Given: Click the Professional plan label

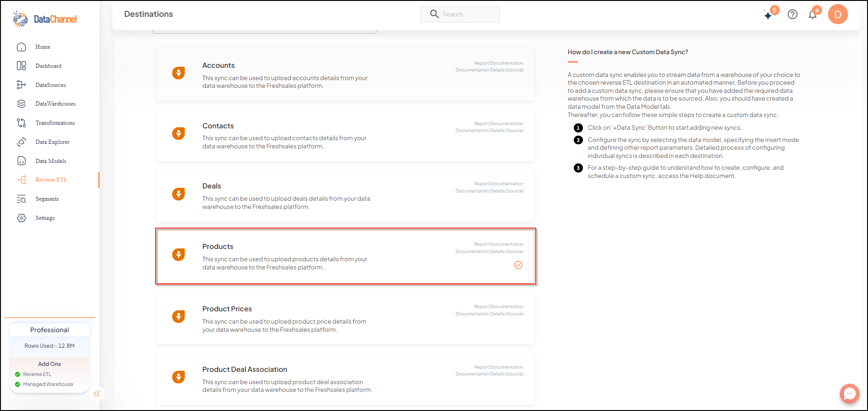Looking at the screenshot, I should (x=50, y=330).
